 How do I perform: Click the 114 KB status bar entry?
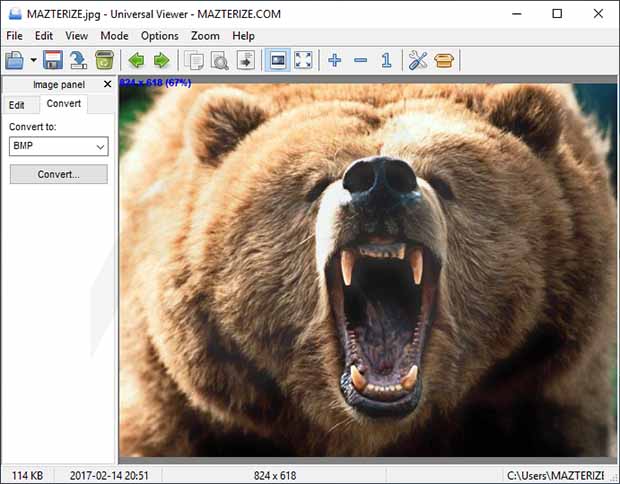point(27,475)
